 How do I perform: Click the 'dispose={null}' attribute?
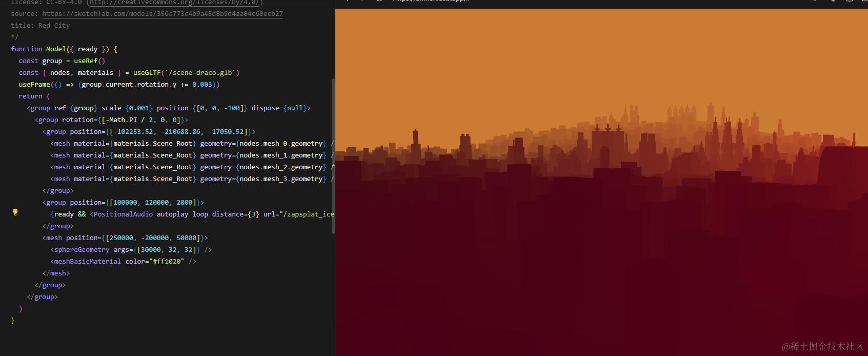[x=279, y=108]
